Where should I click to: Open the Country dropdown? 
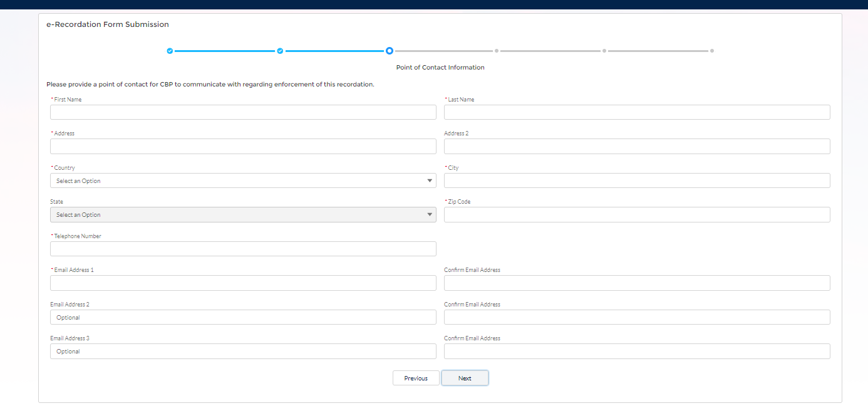(x=243, y=180)
